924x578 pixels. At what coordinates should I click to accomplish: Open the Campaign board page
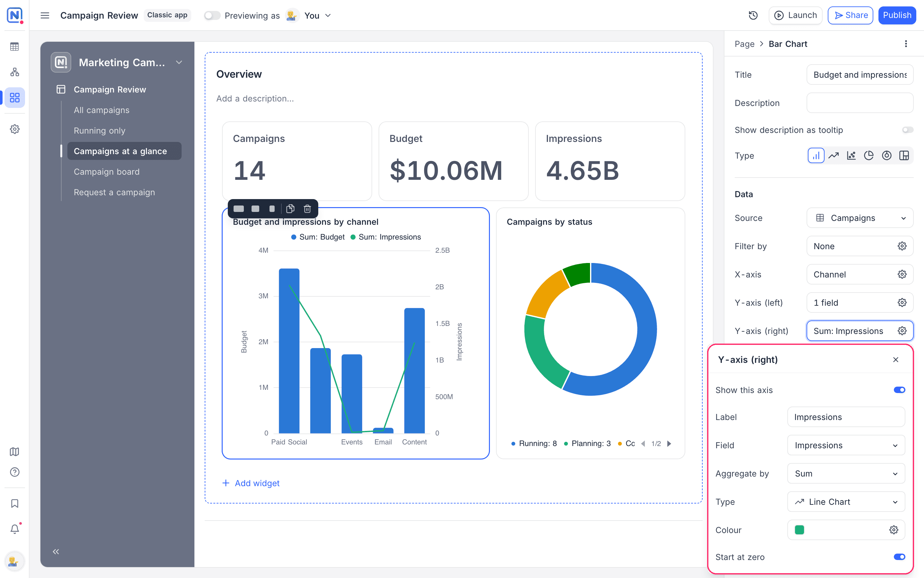coord(107,172)
